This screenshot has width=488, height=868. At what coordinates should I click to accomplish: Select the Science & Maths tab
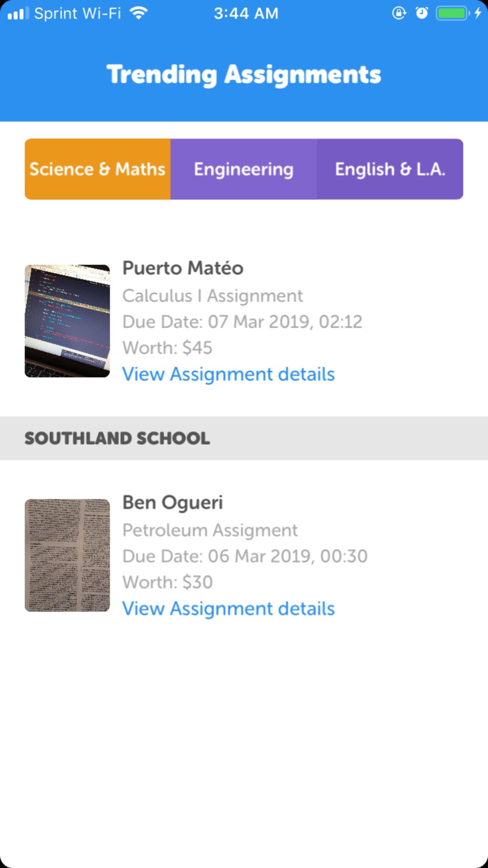[98, 169]
